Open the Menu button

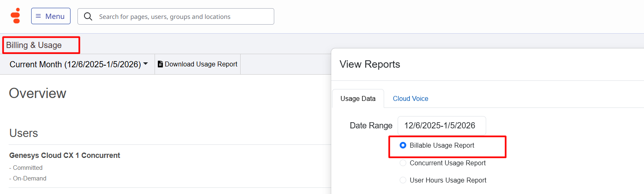(51, 16)
